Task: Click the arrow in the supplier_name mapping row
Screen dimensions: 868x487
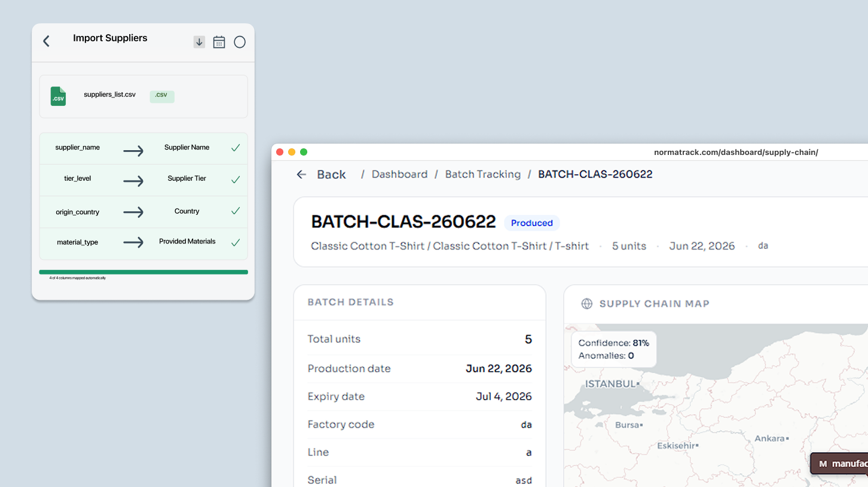Action: [133, 151]
